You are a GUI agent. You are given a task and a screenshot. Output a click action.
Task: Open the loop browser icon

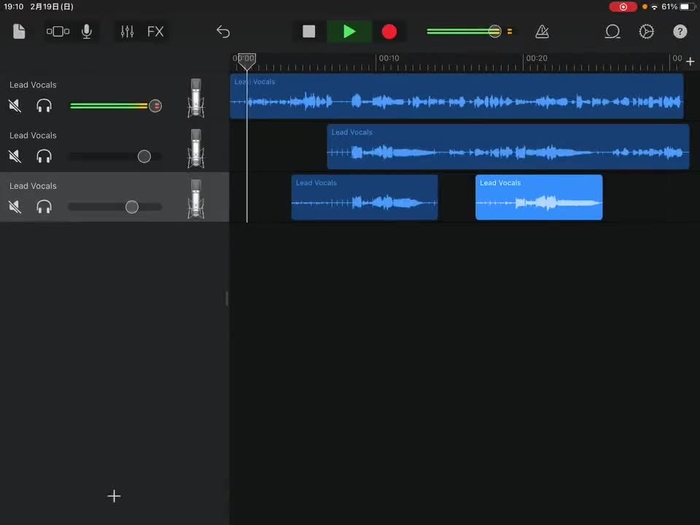point(612,32)
